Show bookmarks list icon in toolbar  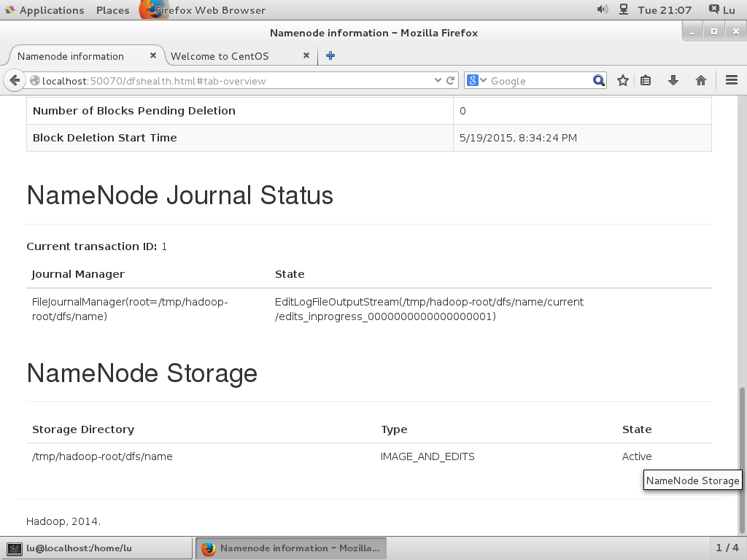646,80
